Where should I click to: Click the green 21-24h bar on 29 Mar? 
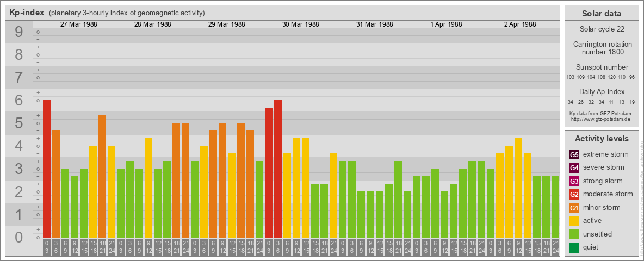coord(259,200)
